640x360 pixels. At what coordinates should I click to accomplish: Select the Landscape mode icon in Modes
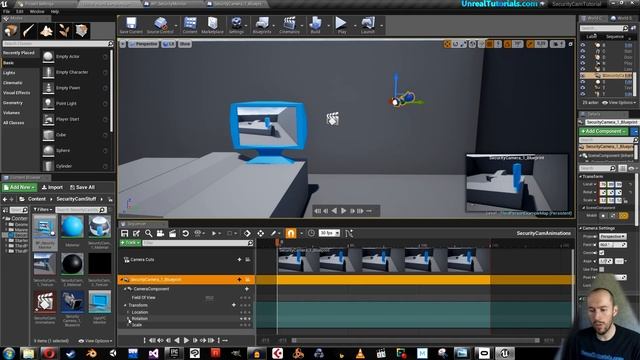(46, 30)
